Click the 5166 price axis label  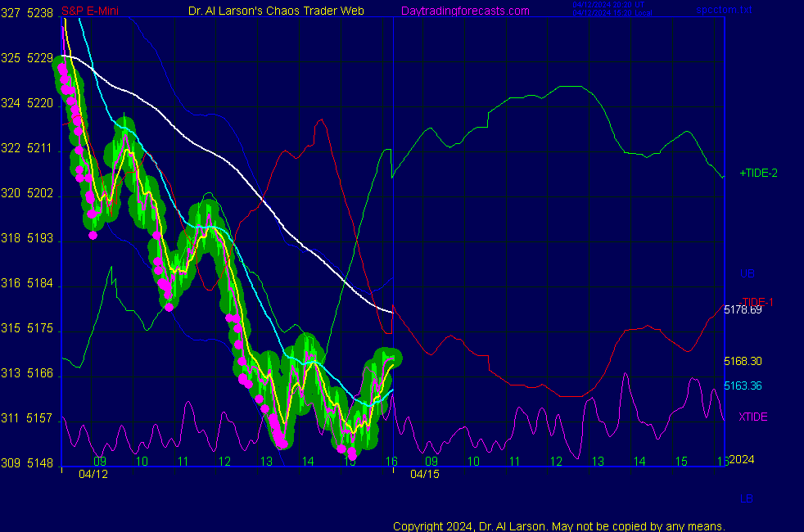40,373
